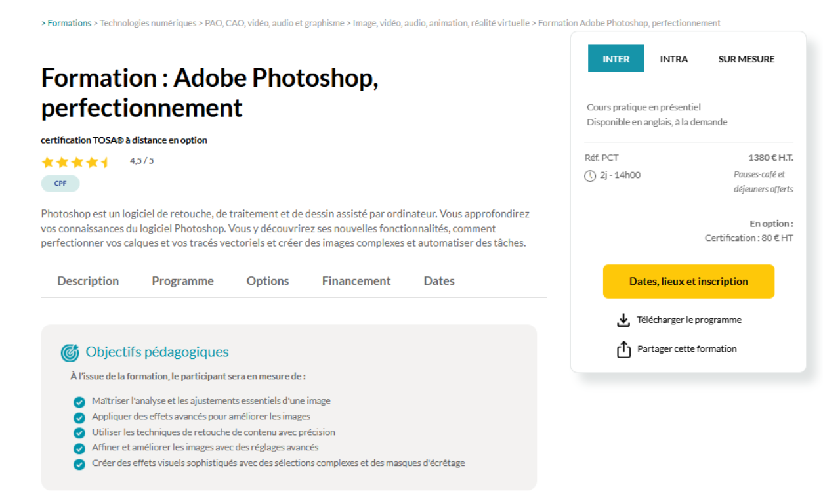The height and width of the screenshot is (504, 823).
Task: Click the CPF badge
Action: 60,184
